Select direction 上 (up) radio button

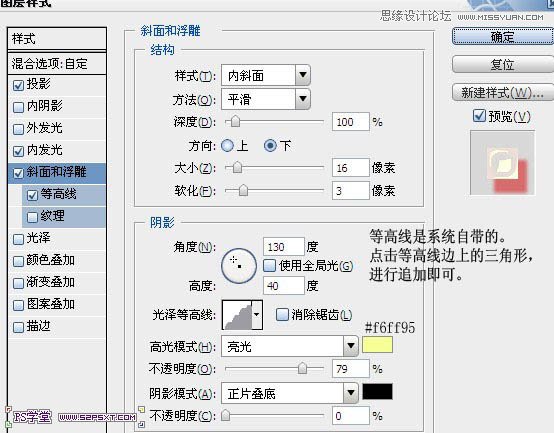227,146
